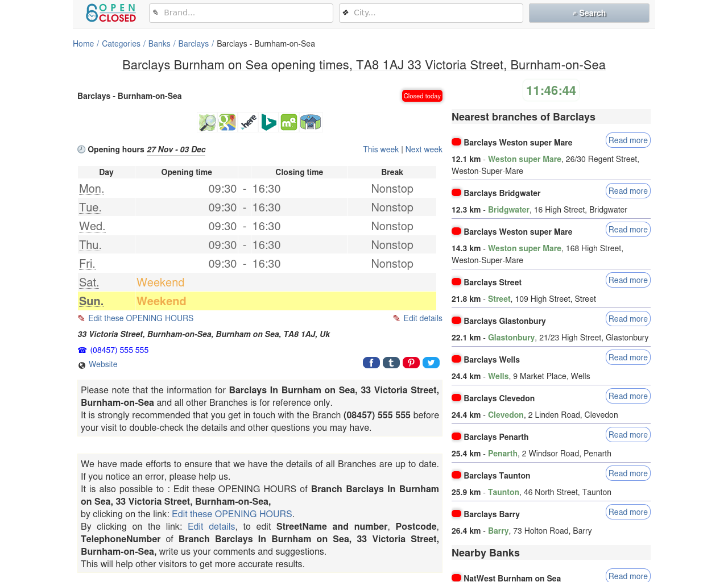Click red status dot for Barclays Bridgwater
Screen dimensions: 728x582
click(x=456, y=193)
